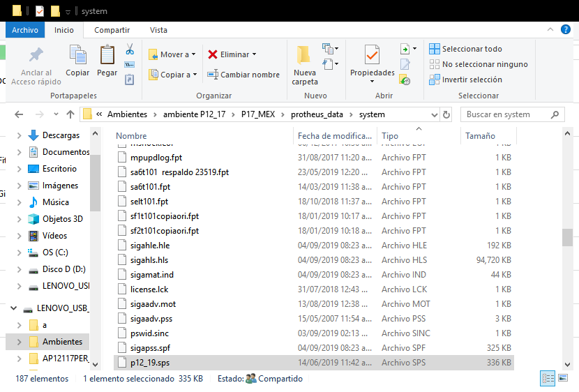This screenshot has width=579, height=392.
Task: Select the file sigaadv.pss
Action: (151, 319)
